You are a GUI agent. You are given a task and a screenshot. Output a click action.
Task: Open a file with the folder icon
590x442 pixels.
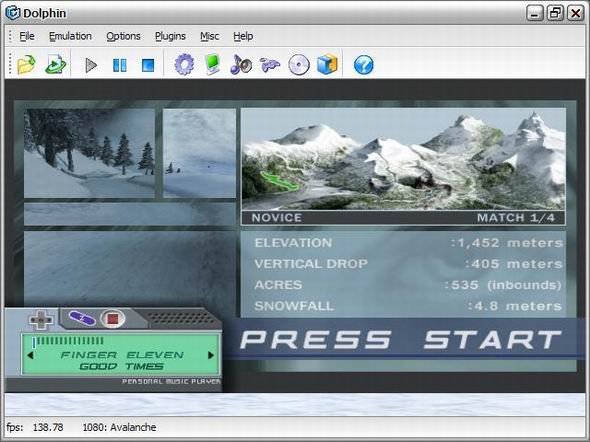tap(26, 65)
